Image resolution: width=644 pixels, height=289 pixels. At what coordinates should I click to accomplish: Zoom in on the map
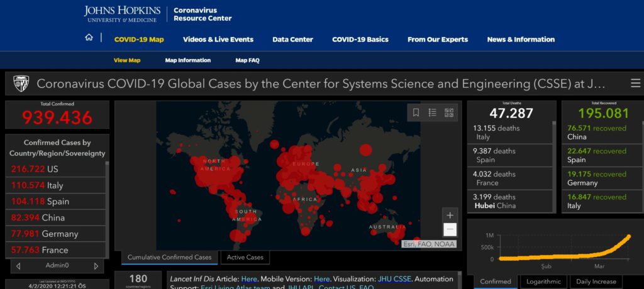tap(450, 215)
